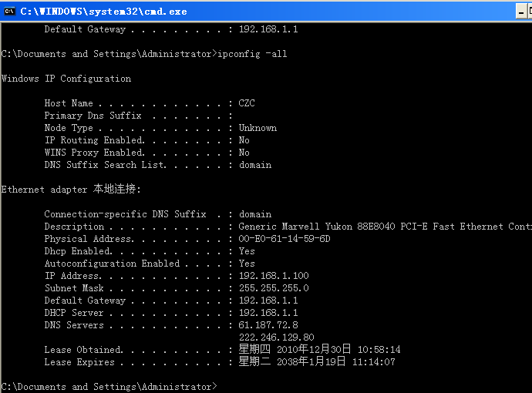Image resolution: width=532 pixels, height=393 pixels.
Task: Click the Node Type value Unknown
Action: click(258, 128)
